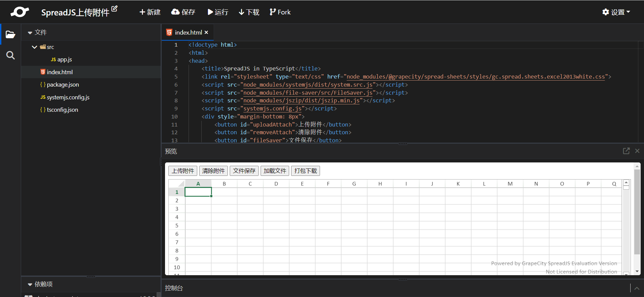The height and width of the screenshot is (297, 644).
Task: Collapse the 文件 section
Action: point(30,33)
